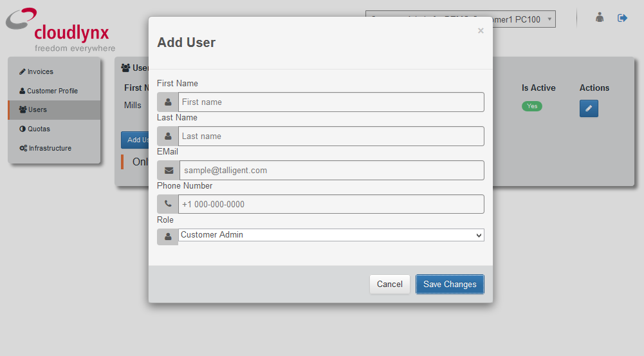Click the Save Changes button
The image size is (644, 356).
click(450, 285)
